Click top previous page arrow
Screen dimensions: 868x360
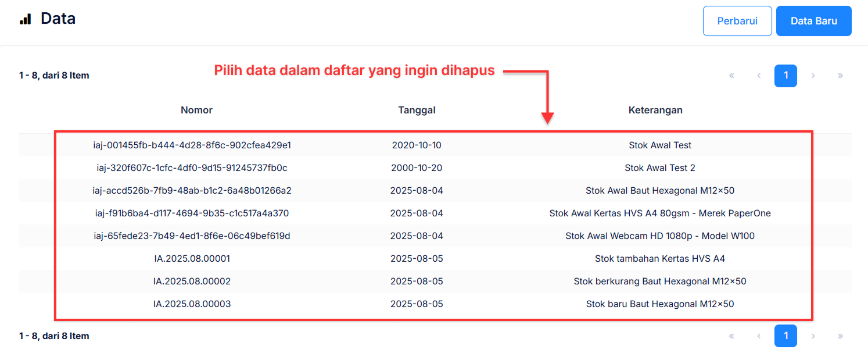pyautogui.click(x=759, y=76)
